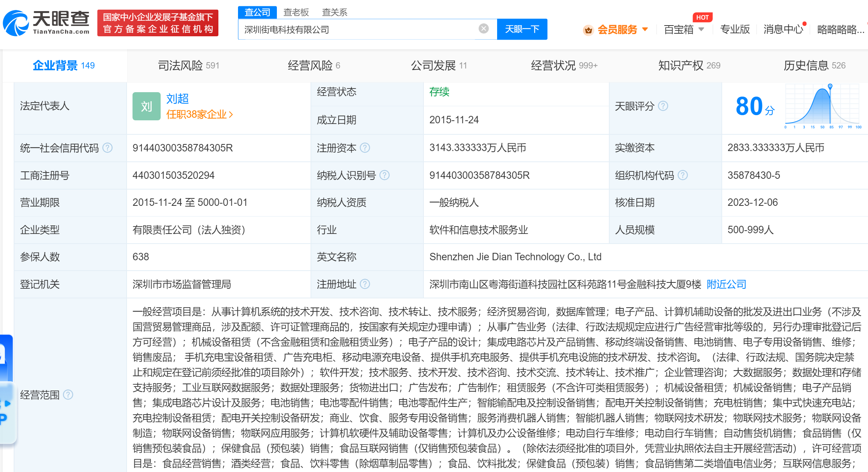
Task: Open help icon next to 组织机构代码
Action: (x=683, y=175)
